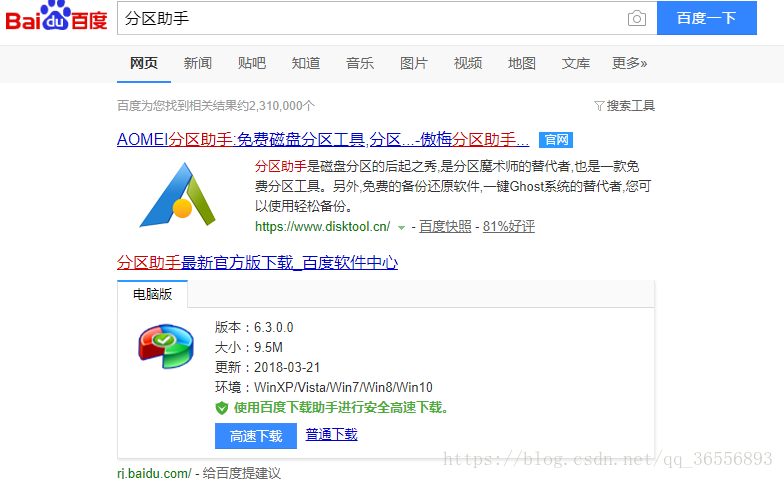Open the 视频 tab

click(x=468, y=63)
